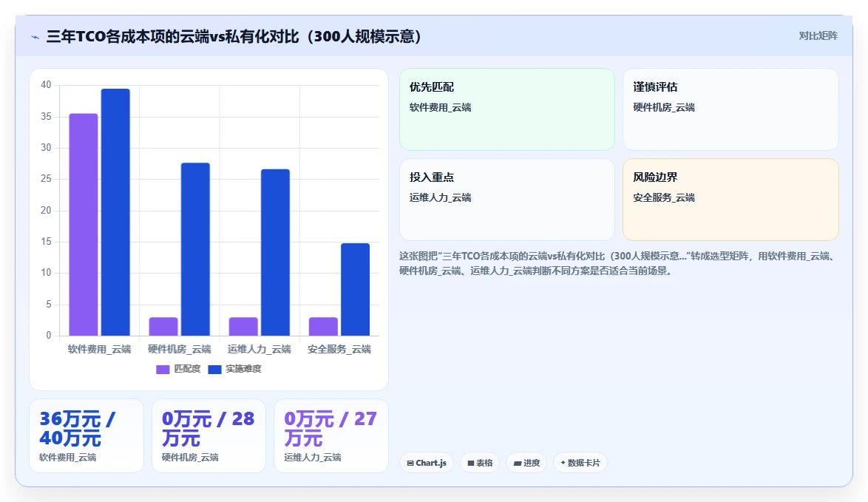Click the blue 硬件机房_云端 实施难度 bar
Viewport: 868px width, 502px height.
(195, 249)
